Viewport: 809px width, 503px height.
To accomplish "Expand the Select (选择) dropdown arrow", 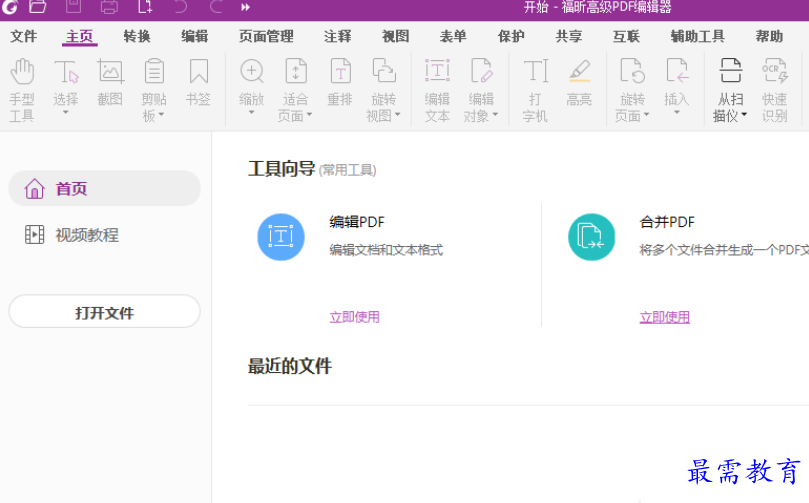I will point(66,112).
